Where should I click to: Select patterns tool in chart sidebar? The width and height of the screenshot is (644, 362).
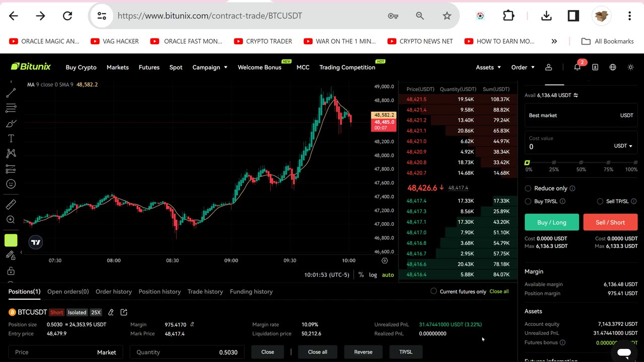coord(11,153)
